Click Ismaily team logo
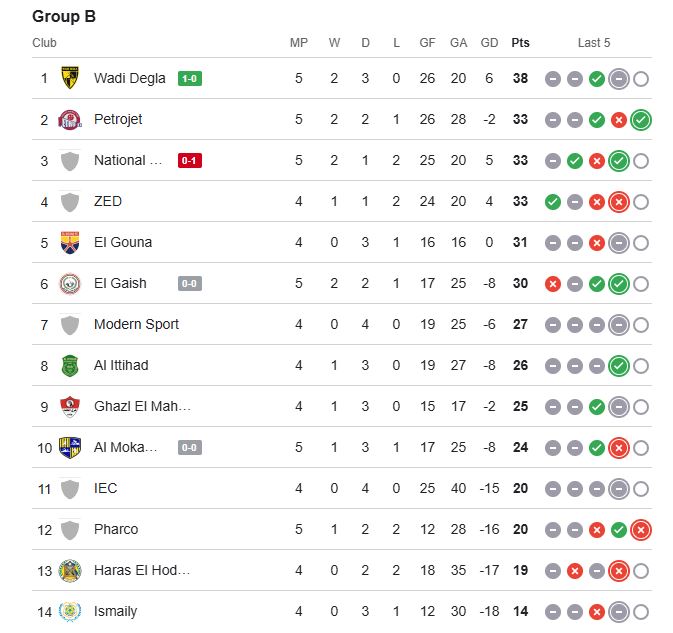673x633 pixels. tap(70, 611)
